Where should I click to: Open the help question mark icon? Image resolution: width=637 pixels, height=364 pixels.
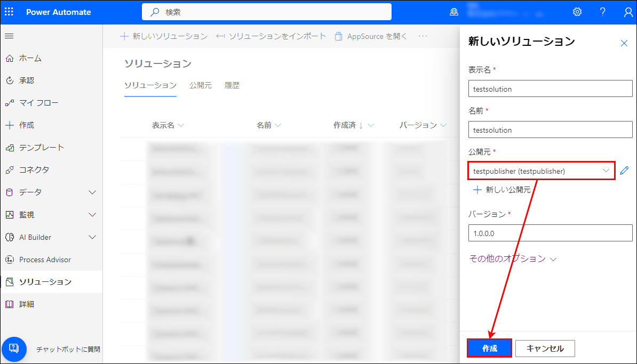pyautogui.click(x=602, y=12)
